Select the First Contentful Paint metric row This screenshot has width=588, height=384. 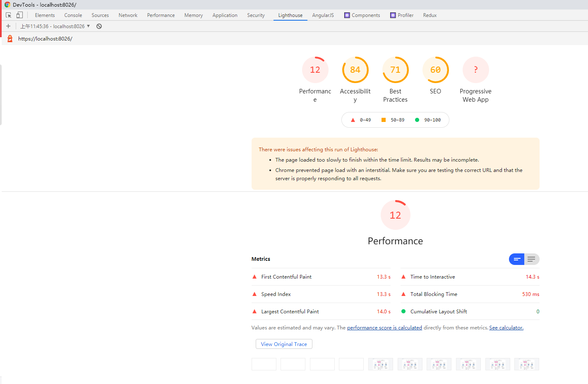(x=321, y=277)
